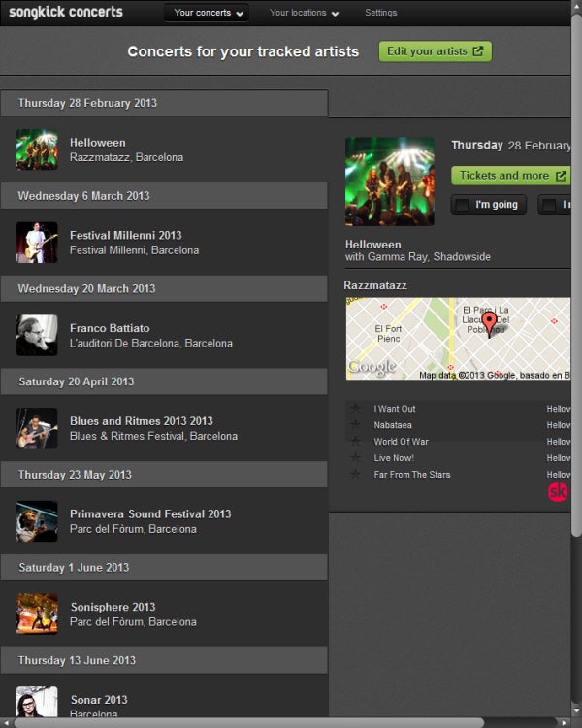
Task: Click the pink Songkick sk badge icon
Action: point(558,492)
